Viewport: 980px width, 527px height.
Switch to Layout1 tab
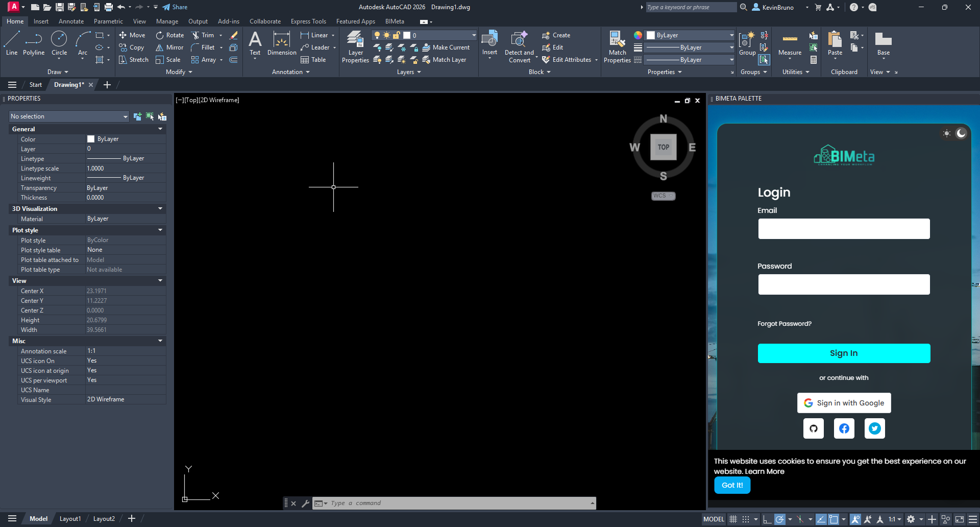pyautogui.click(x=70, y=519)
